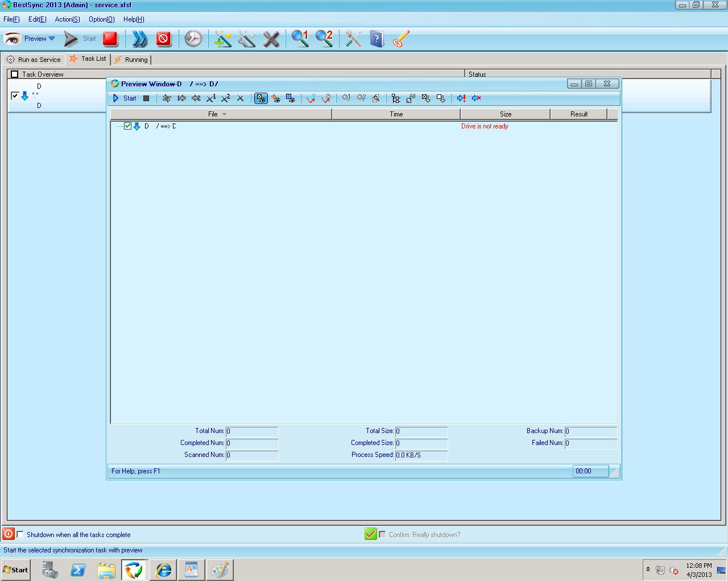Click the bidirectional sync arrows icon

point(167,98)
